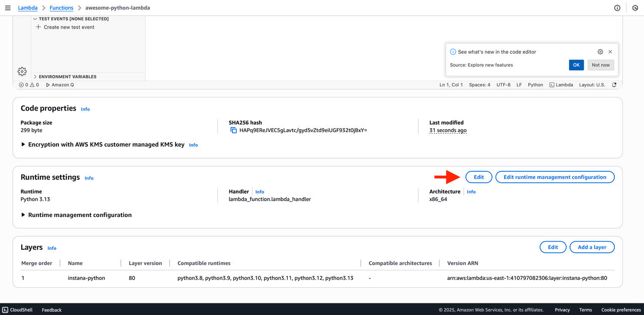Open Info link next to Handler
644x315 pixels.
tap(260, 192)
